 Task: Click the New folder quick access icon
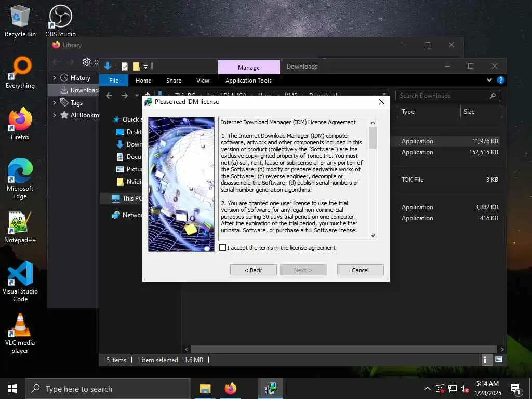[x=136, y=66]
